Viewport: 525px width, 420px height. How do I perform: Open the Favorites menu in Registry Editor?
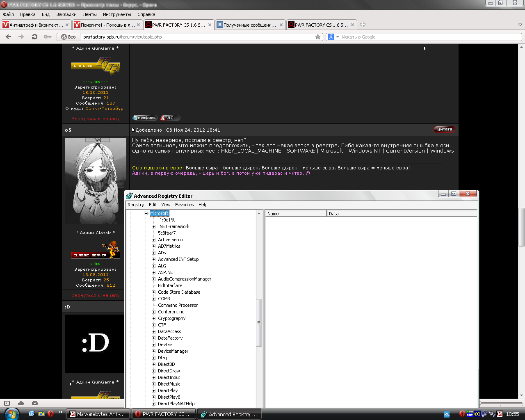184,205
